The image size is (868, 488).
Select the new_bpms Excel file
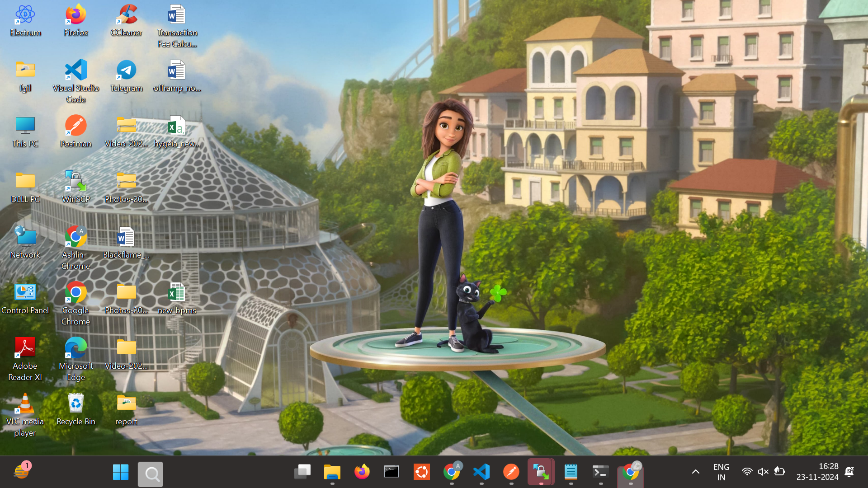(177, 298)
